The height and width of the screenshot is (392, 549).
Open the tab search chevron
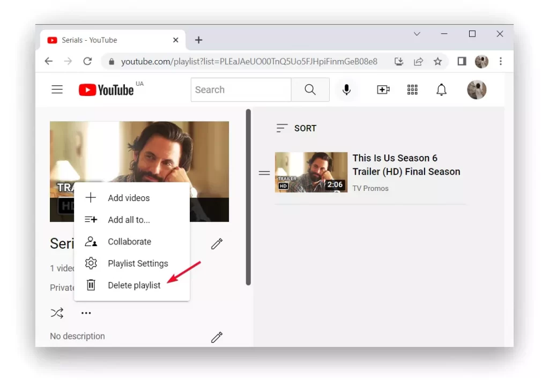(x=417, y=34)
